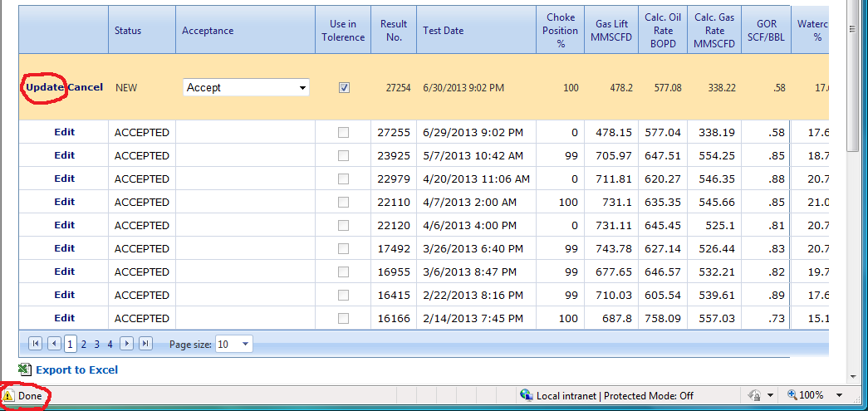Click the Calc. Gas Rate MMSCFD header

click(x=714, y=31)
